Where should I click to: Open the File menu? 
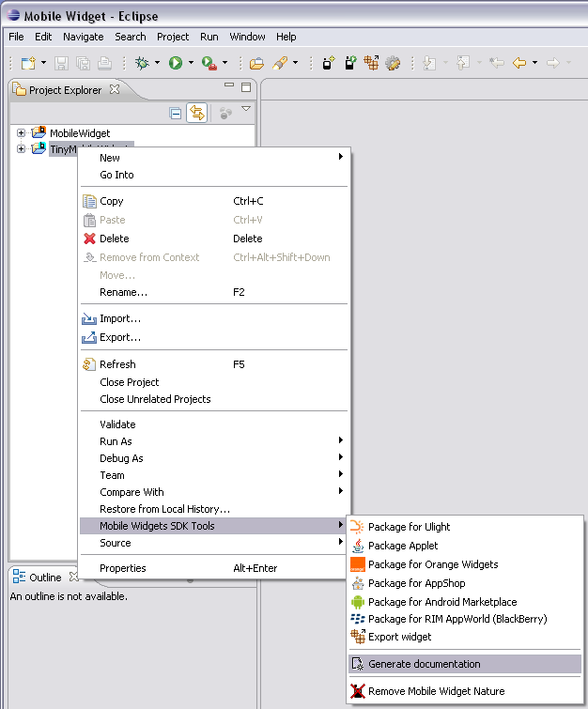pyautogui.click(x=16, y=37)
